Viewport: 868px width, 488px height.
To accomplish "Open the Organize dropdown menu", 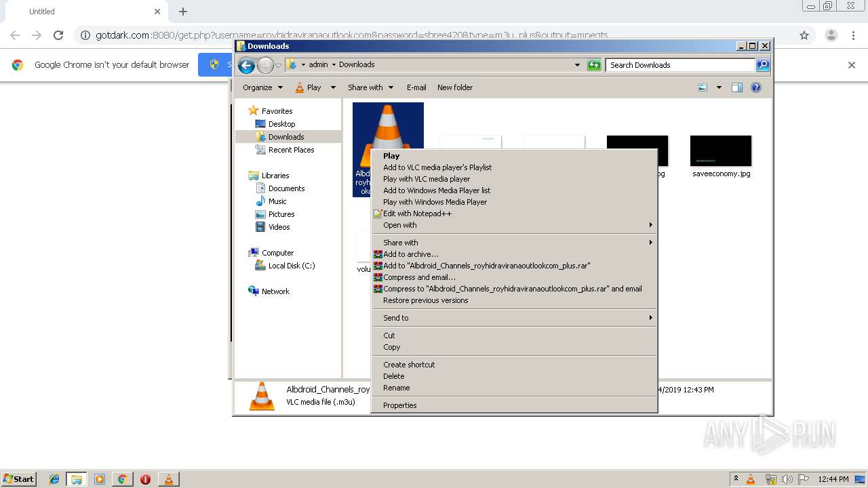I will tap(262, 87).
